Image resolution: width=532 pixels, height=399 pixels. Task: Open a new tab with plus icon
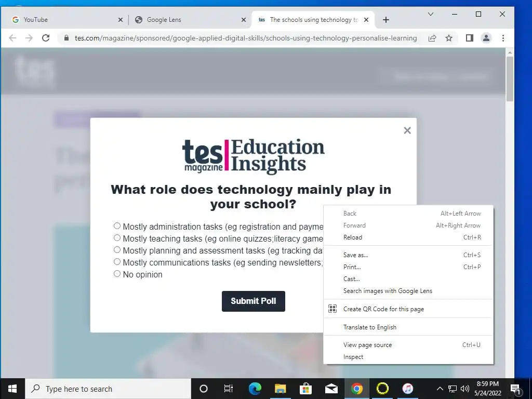386,20
